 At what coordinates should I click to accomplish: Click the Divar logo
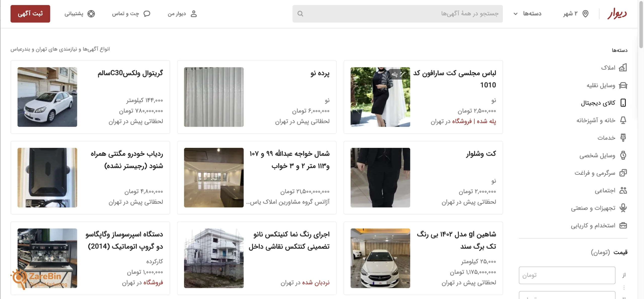tap(617, 14)
